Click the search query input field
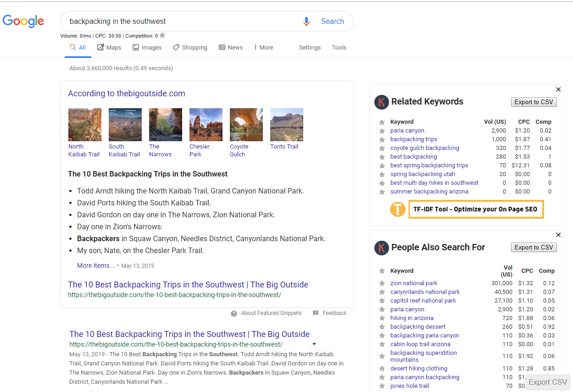Image resolution: width=573 pixels, height=392 pixels. click(x=184, y=22)
